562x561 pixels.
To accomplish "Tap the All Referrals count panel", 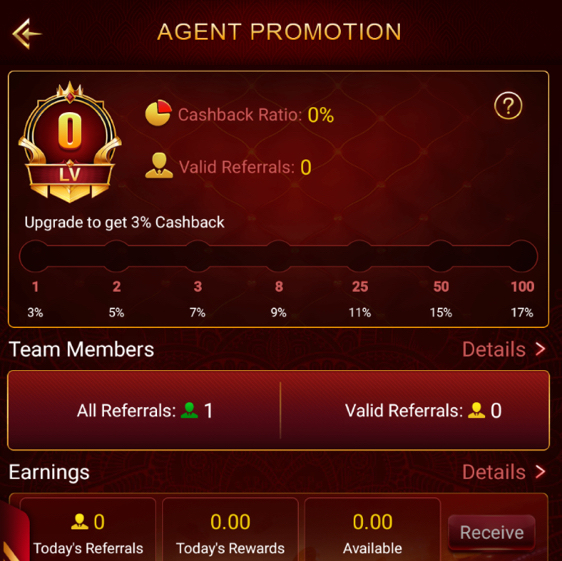I will (x=144, y=410).
